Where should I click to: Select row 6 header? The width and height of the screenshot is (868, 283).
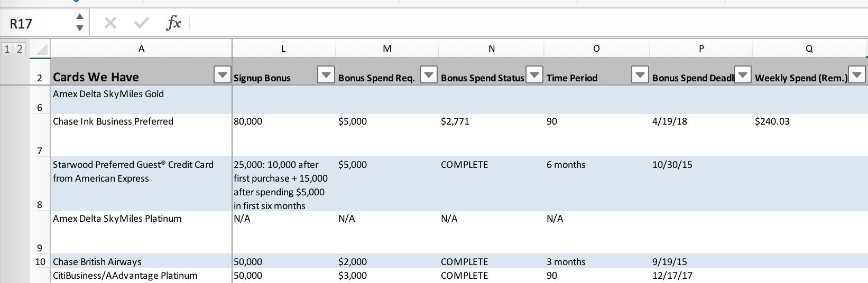tap(40, 100)
